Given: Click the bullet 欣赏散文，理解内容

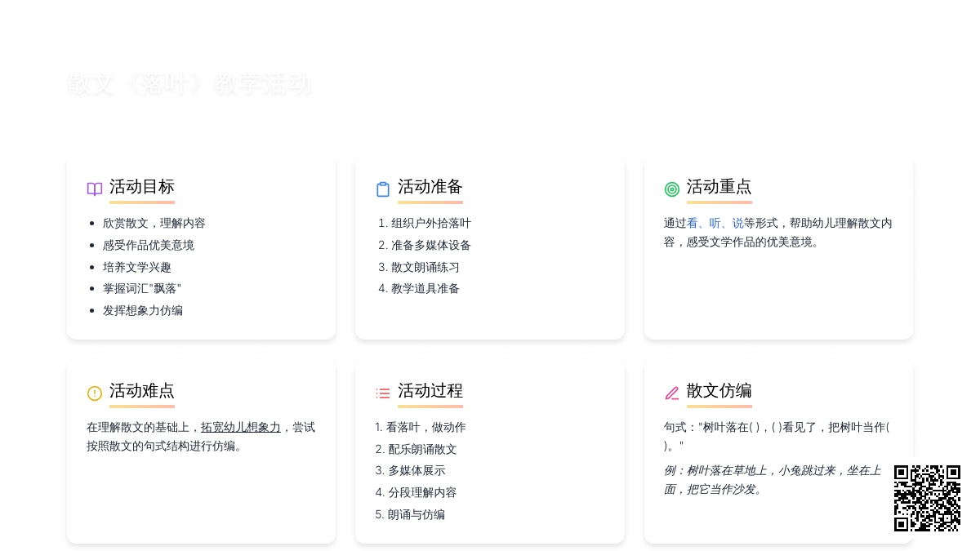Looking at the screenshot, I should (154, 223).
